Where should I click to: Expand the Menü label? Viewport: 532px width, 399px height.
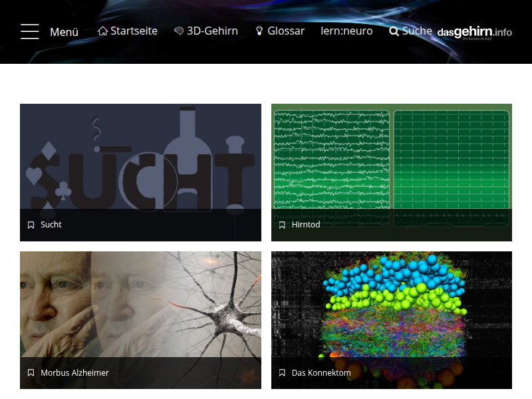click(65, 32)
